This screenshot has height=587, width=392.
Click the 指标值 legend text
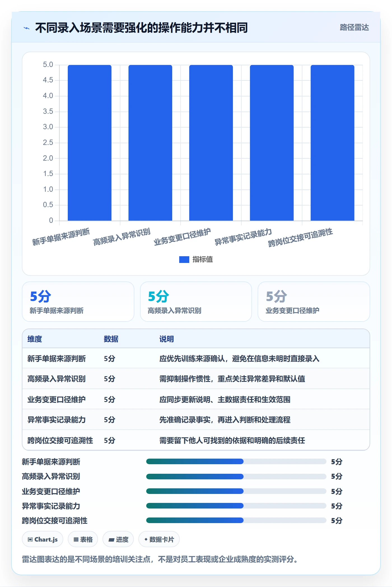(x=203, y=260)
